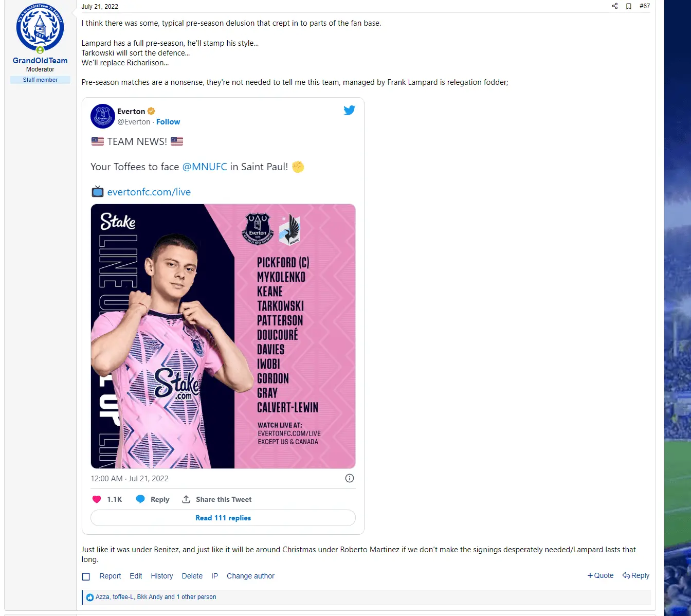Open the Twitter bird logo on the tweet
The width and height of the screenshot is (691, 616).
(349, 110)
